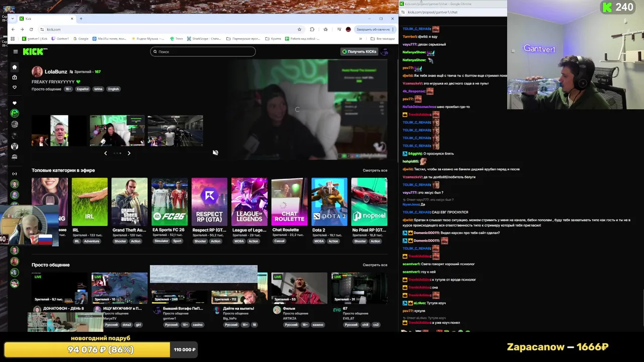Focus the Поиск search field
The width and height of the screenshot is (644, 362).
point(203,51)
